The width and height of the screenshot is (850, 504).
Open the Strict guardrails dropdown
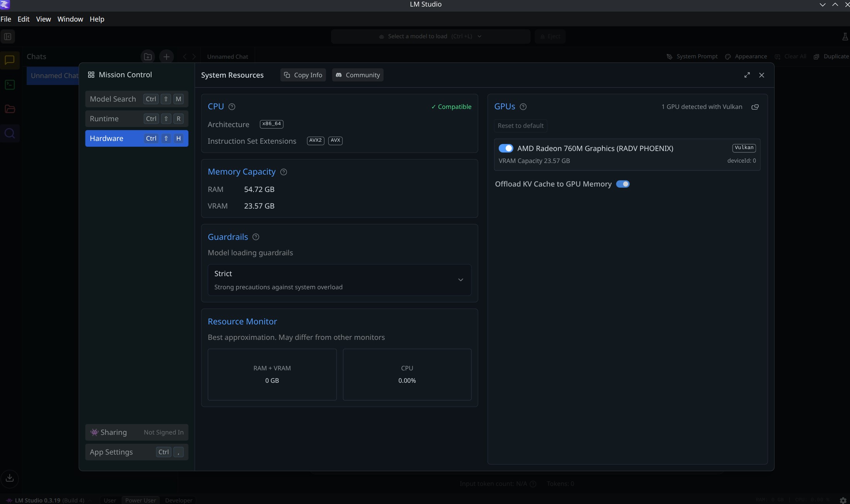point(339,280)
